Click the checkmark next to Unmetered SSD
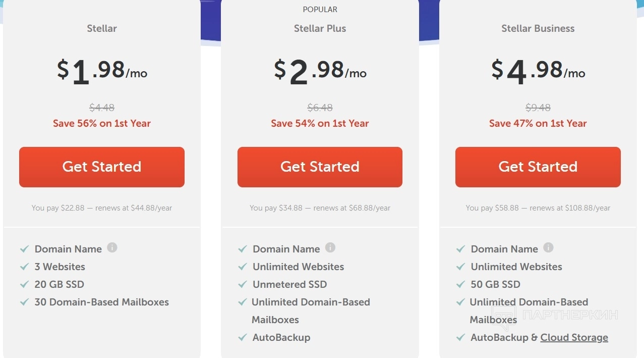The image size is (644, 358). (x=243, y=284)
